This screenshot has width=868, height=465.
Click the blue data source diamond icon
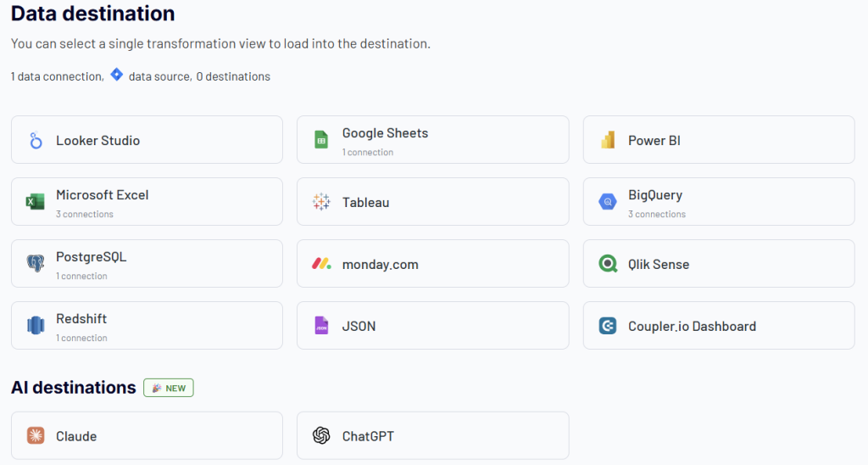(116, 75)
